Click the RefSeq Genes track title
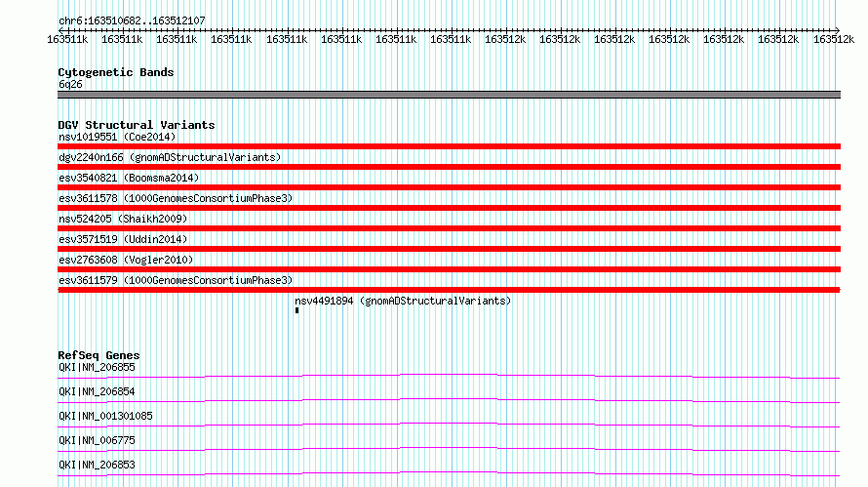Screen dimensions: 868x487 point(99,355)
